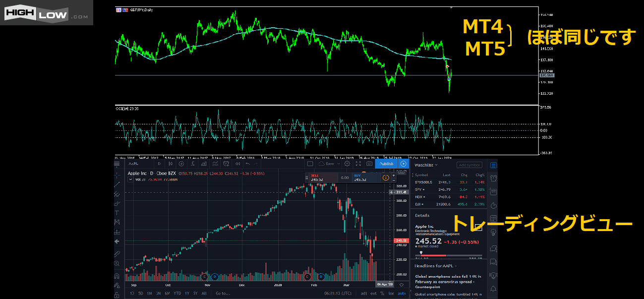
Task: Click the fullscreen mode icon
Action: [358, 164]
